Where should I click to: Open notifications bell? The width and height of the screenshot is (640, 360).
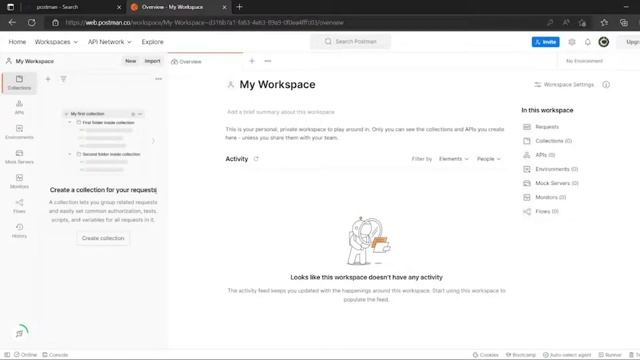pos(587,42)
